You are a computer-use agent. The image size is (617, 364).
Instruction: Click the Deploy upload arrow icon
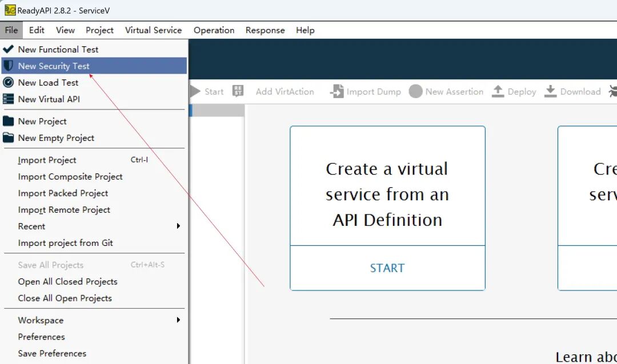coord(498,91)
